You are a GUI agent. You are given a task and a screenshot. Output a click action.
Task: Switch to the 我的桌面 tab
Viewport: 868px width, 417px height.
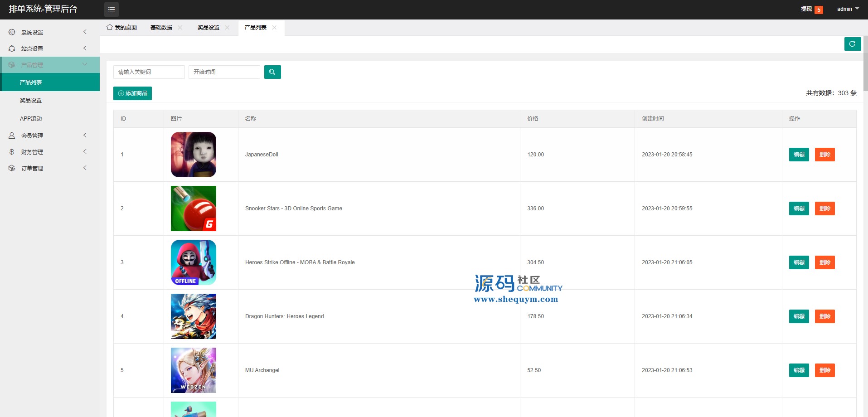122,28
